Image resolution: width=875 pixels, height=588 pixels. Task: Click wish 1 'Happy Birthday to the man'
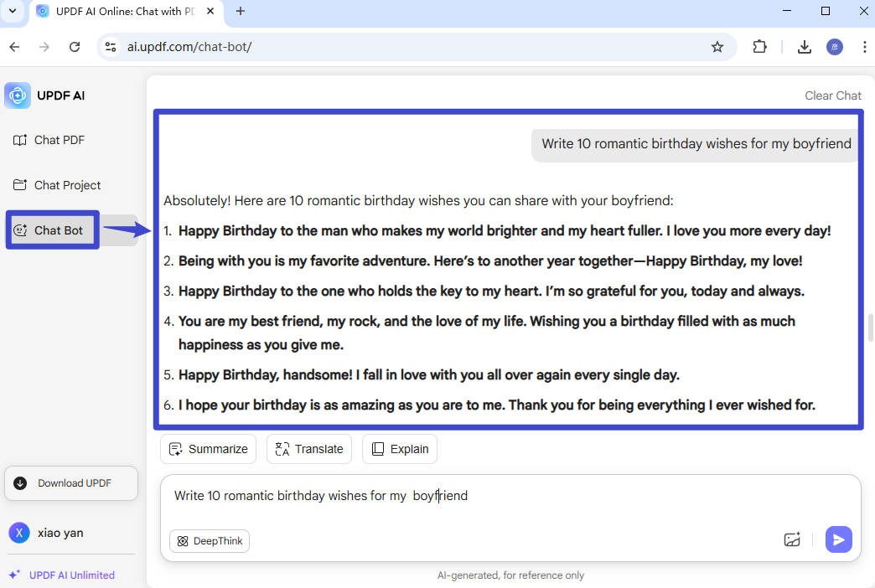click(x=505, y=231)
